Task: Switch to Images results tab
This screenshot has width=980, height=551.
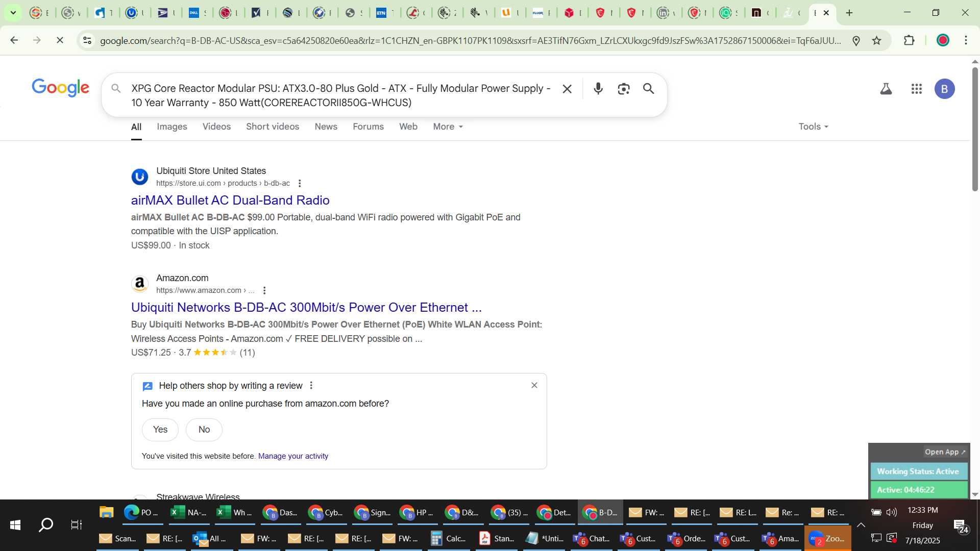Action: 172,127
